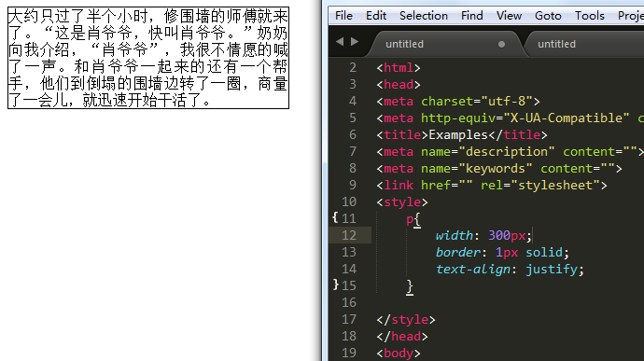Click the closing head tag on line 18
This screenshot has width=644, height=361.
click(402, 337)
